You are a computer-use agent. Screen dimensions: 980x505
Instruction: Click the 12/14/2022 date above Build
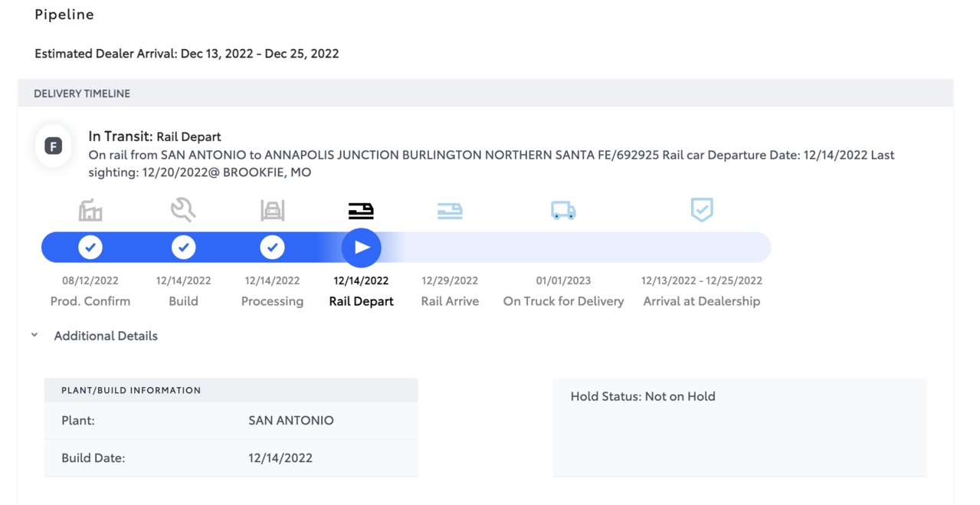[x=183, y=280]
